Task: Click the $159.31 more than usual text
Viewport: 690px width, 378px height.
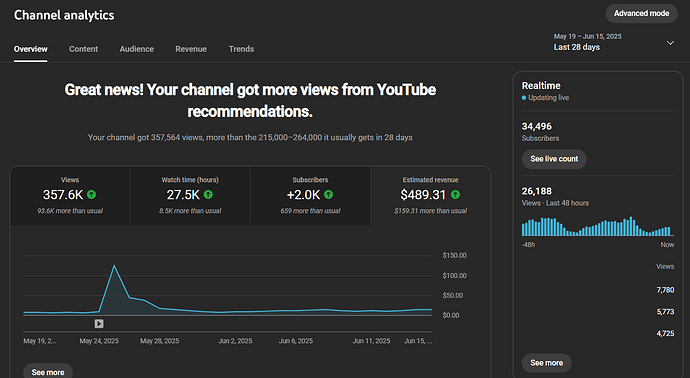Action: (x=430, y=211)
